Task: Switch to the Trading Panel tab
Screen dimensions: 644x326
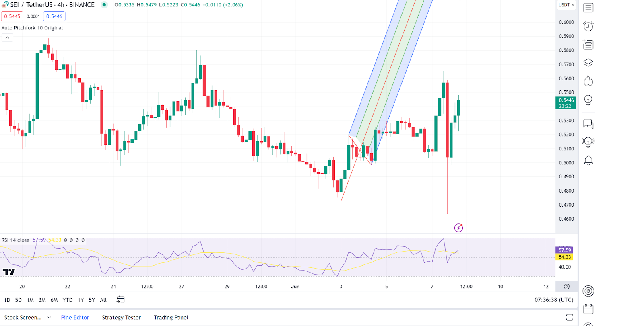Action: [171, 318]
